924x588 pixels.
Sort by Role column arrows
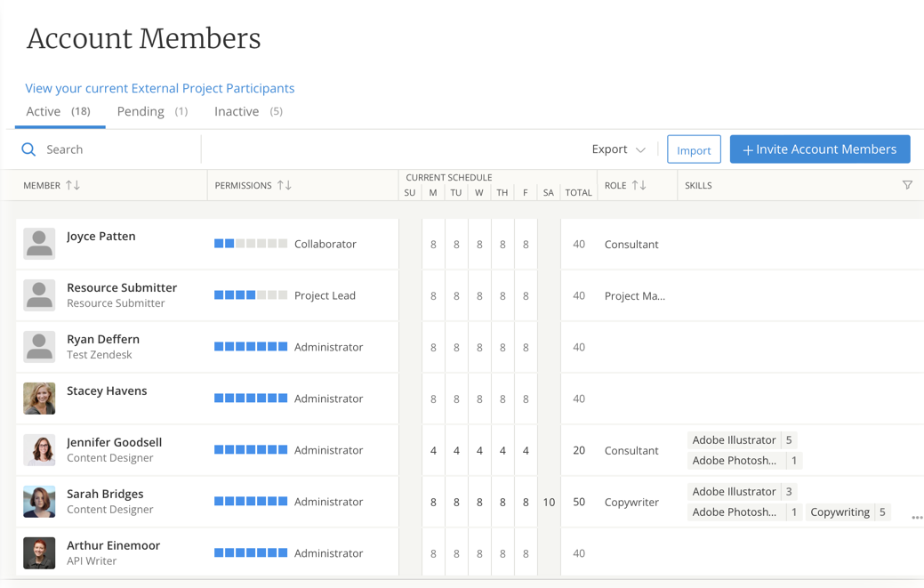[x=639, y=185]
